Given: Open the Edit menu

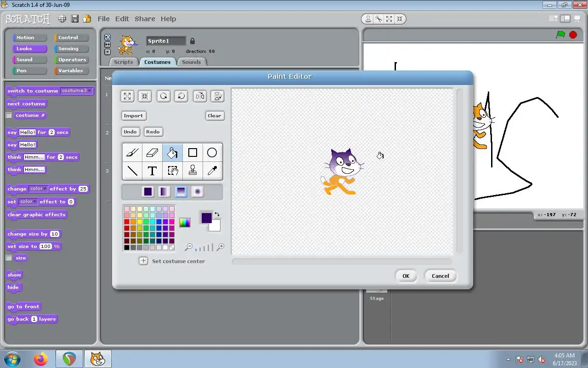Looking at the screenshot, I should 122,19.
